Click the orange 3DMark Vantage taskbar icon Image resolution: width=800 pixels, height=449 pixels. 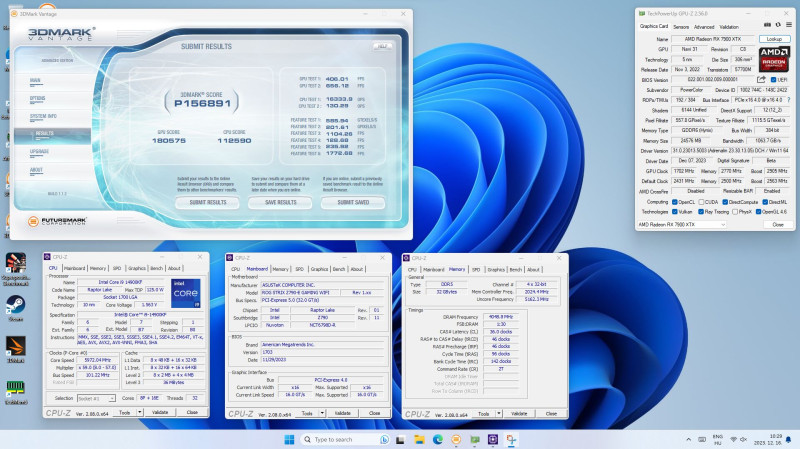(456, 439)
